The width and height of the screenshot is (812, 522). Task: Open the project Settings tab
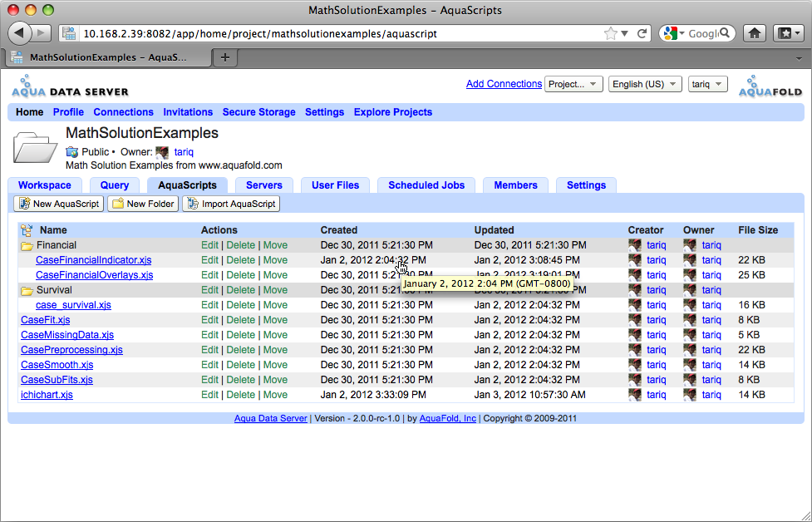pos(586,185)
